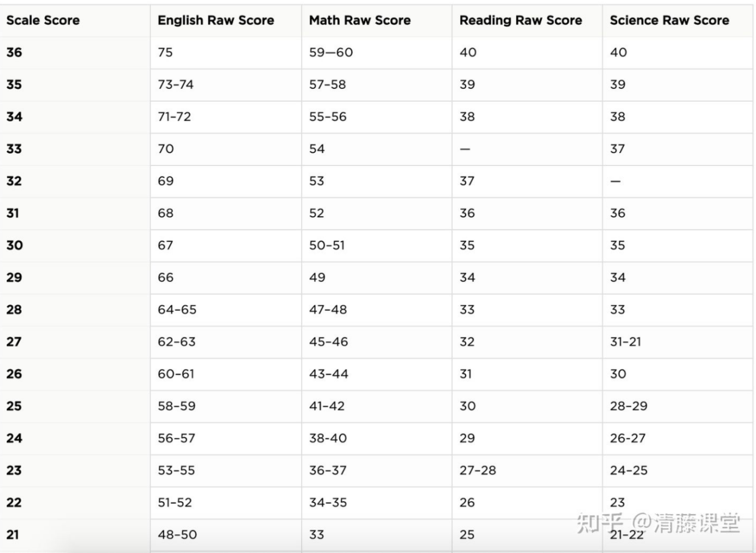Select scale score 36 row label
Image resolution: width=756 pixels, height=553 pixels.
pos(13,52)
